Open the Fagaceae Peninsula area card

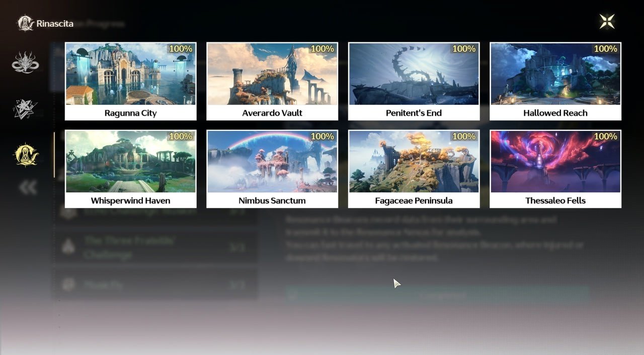point(414,169)
